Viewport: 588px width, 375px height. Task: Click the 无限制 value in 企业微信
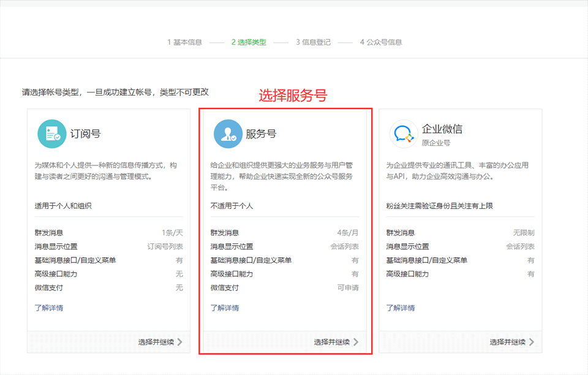pyautogui.click(x=524, y=233)
